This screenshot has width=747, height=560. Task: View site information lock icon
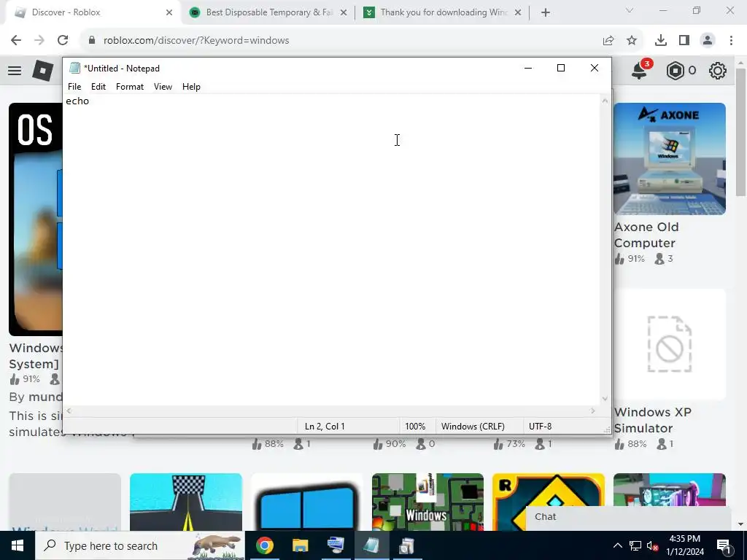[92, 40]
